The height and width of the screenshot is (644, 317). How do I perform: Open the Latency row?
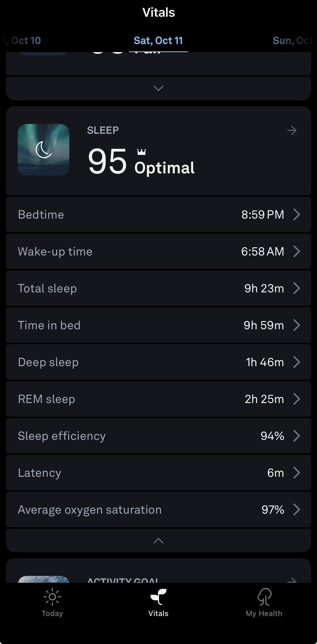[158, 473]
